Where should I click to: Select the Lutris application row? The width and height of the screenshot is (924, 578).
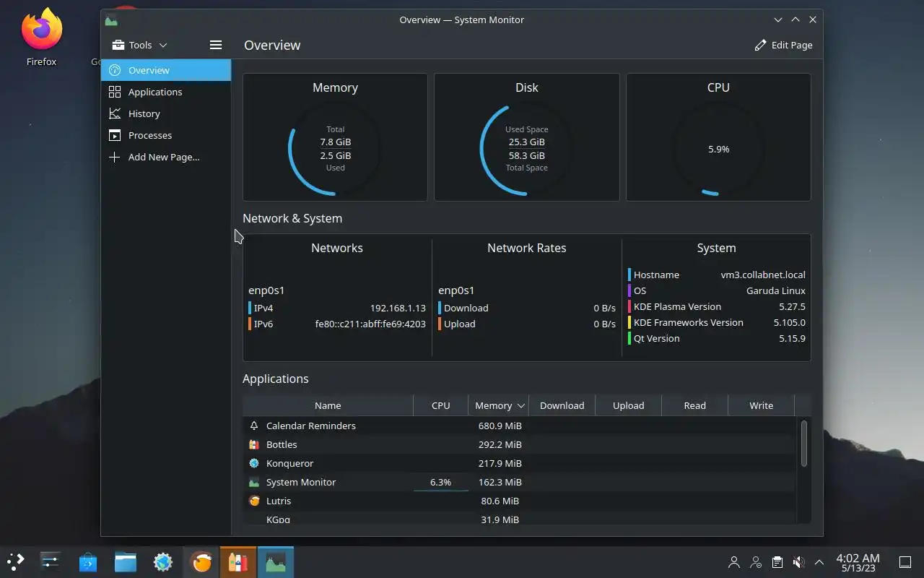pyautogui.click(x=520, y=501)
